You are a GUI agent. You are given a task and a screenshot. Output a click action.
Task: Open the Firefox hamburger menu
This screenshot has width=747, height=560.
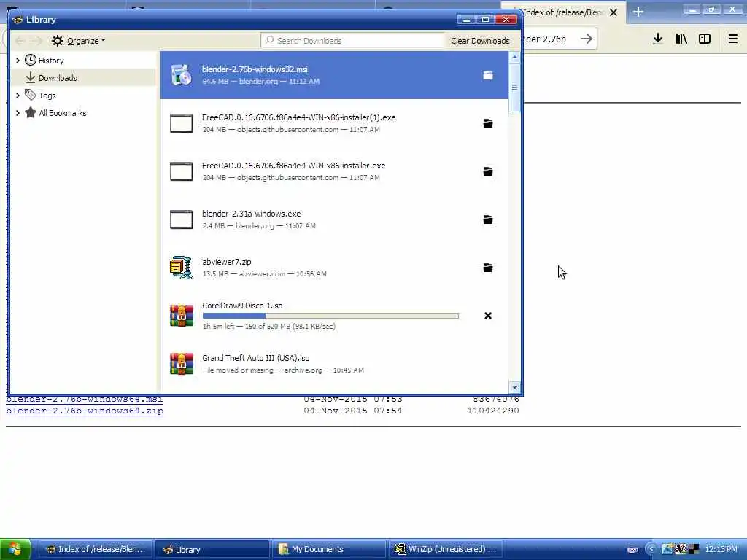point(733,39)
